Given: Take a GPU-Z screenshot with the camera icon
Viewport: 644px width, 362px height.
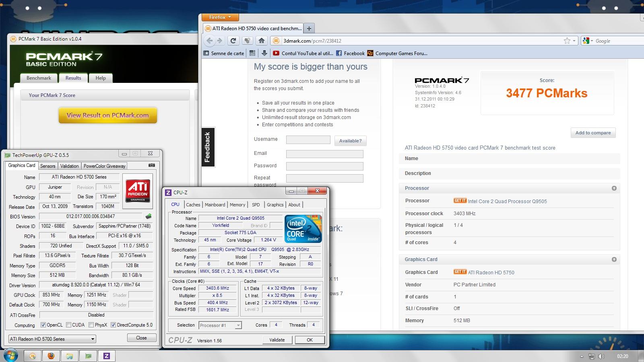Looking at the screenshot, I should coord(152,165).
